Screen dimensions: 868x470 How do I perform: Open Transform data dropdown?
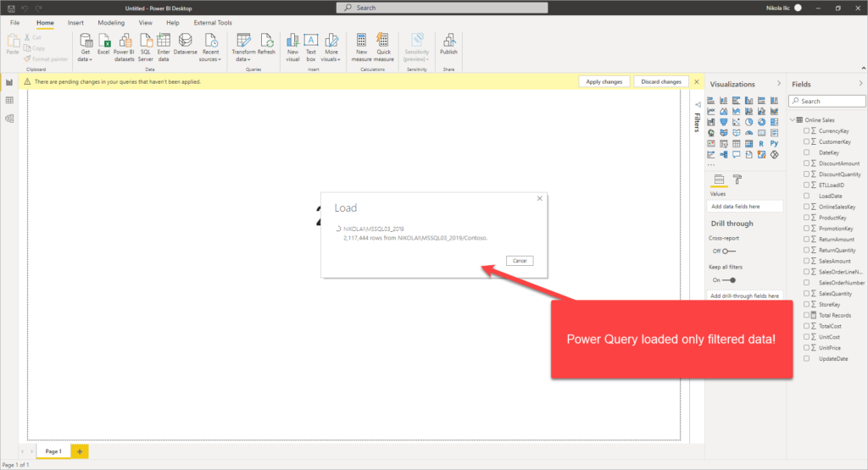point(243,47)
